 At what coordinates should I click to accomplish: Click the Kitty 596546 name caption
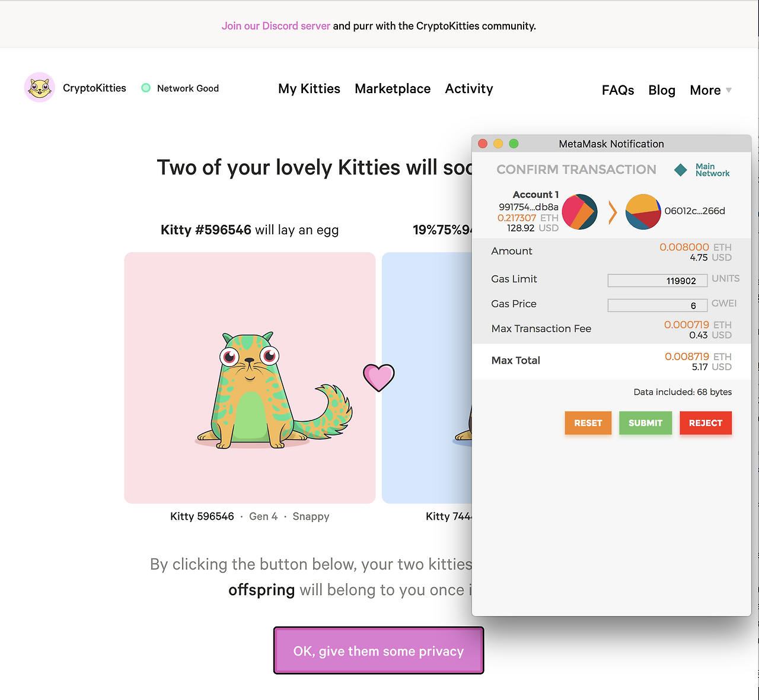(x=202, y=517)
